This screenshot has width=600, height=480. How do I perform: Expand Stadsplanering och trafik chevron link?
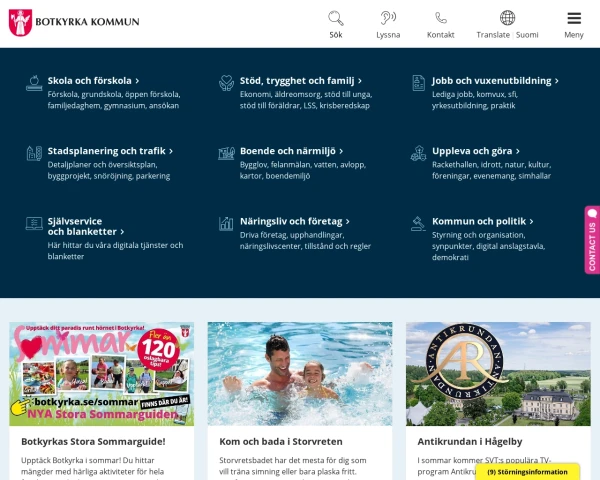110,151
